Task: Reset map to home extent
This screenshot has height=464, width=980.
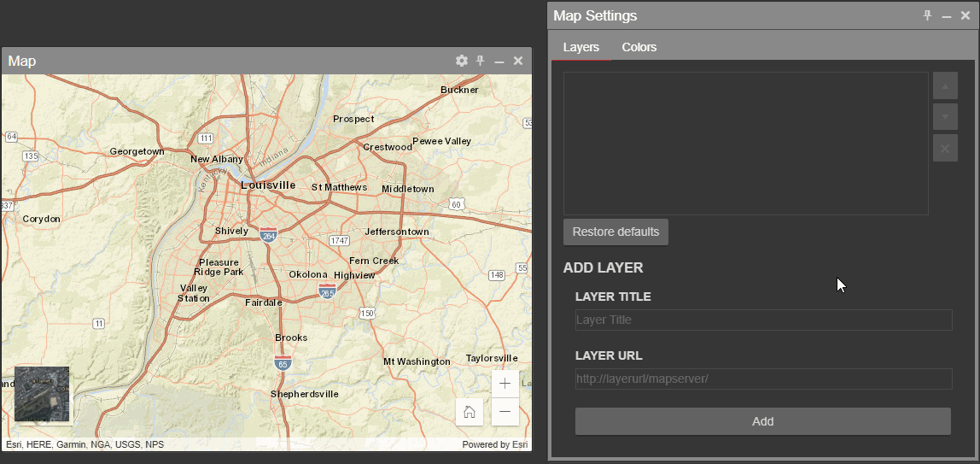Action: point(470,412)
